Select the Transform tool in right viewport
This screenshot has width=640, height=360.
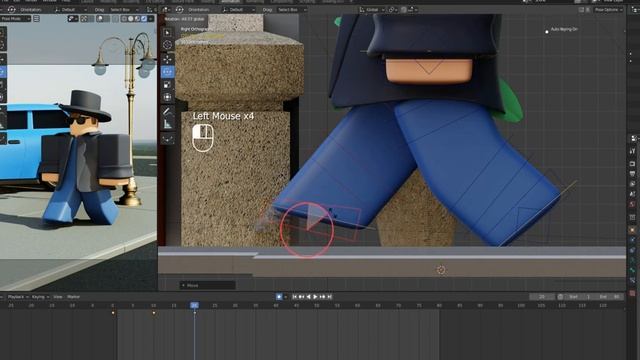167,97
